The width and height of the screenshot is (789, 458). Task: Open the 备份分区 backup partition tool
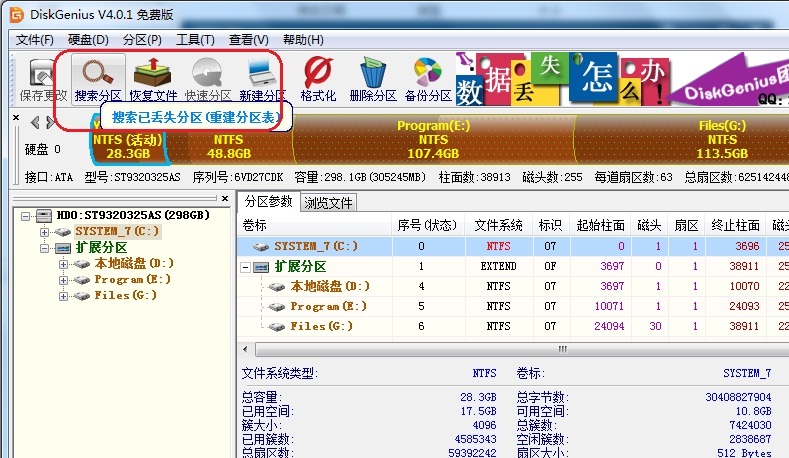(x=428, y=80)
